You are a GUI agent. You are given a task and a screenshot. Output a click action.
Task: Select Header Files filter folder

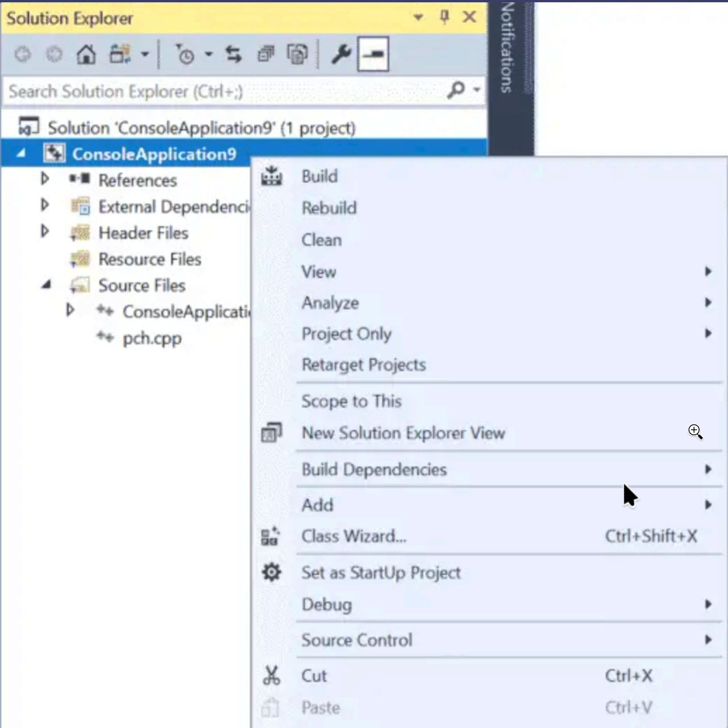pos(143,233)
